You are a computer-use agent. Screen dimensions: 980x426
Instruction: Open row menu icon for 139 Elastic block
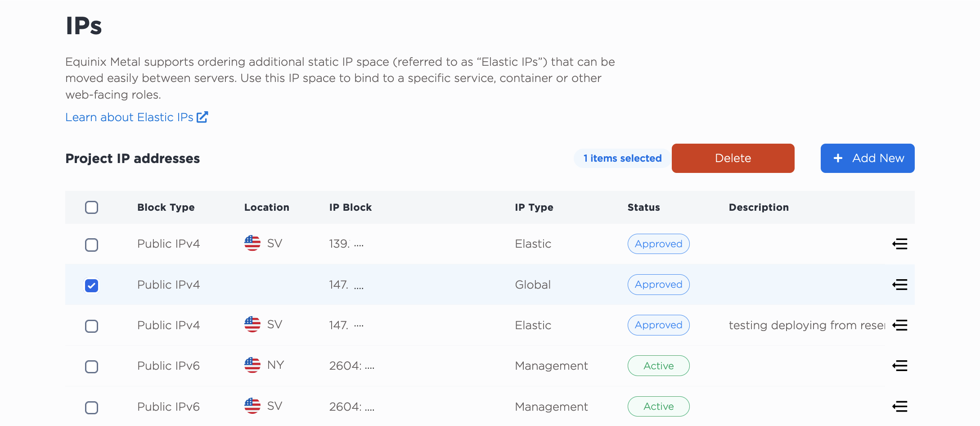899,244
